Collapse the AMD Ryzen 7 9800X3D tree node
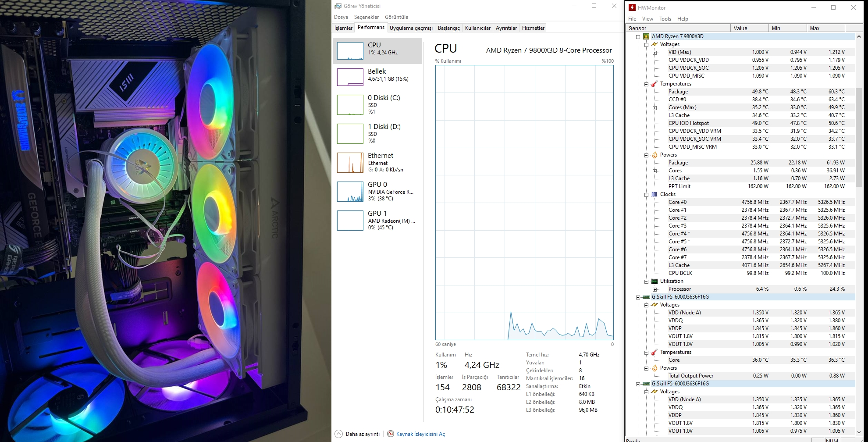868x442 pixels. click(x=638, y=36)
